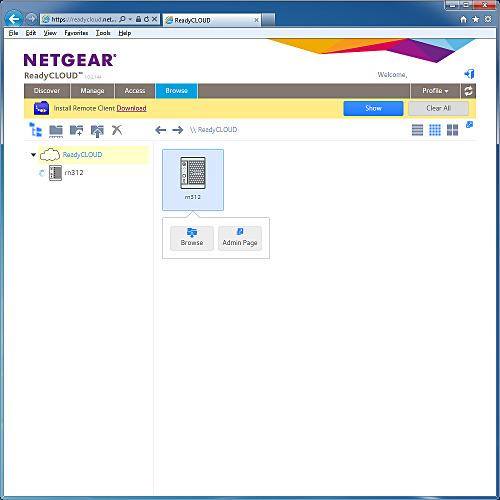Click the upload file toolbar icon

click(x=97, y=131)
